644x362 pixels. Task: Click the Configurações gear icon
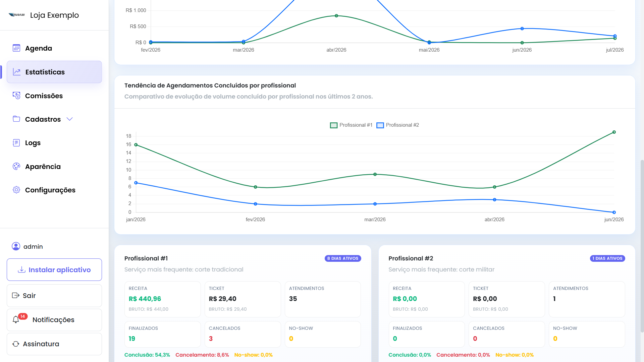pos(16,190)
